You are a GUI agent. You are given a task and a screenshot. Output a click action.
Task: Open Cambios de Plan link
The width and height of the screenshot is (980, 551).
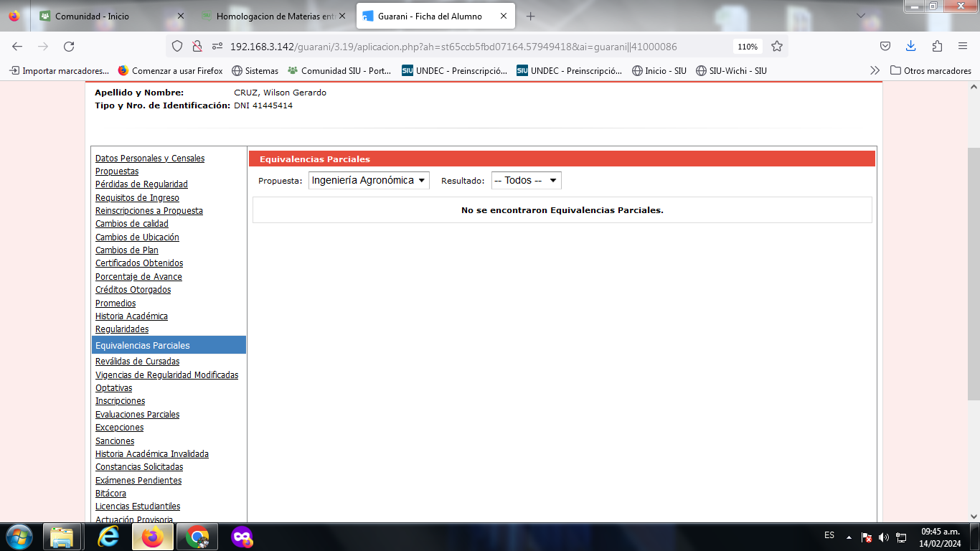point(127,250)
